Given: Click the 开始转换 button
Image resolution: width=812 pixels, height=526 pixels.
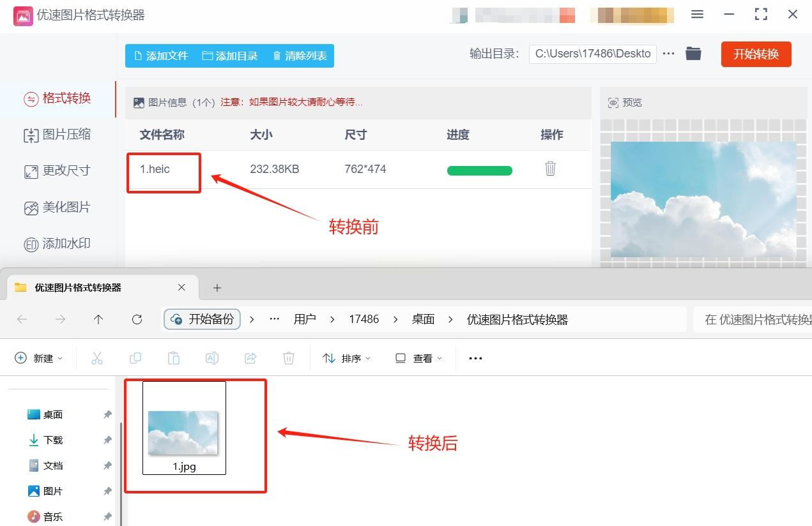Looking at the screenshot, I should (756, 54).
